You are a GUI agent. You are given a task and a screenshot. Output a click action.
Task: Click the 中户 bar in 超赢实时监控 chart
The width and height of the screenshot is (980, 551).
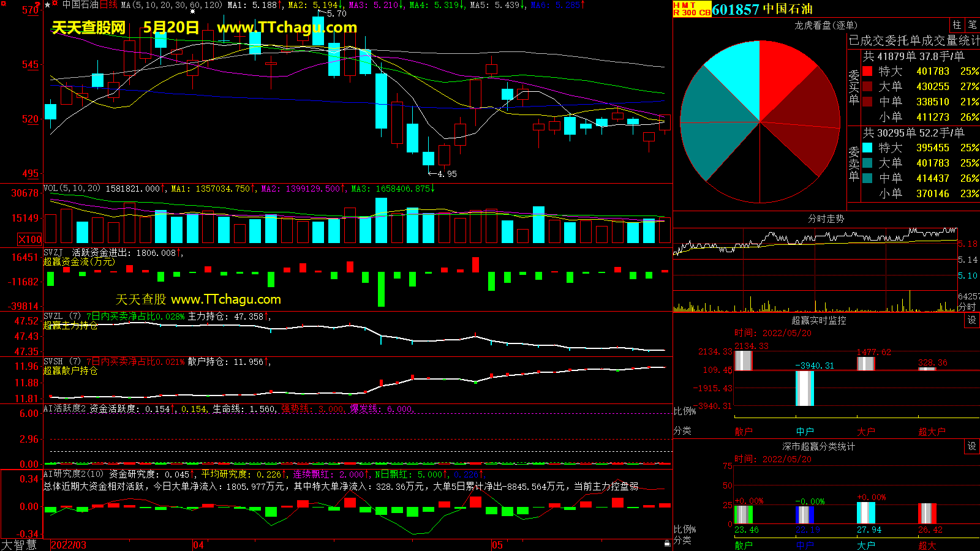[804, 388]
